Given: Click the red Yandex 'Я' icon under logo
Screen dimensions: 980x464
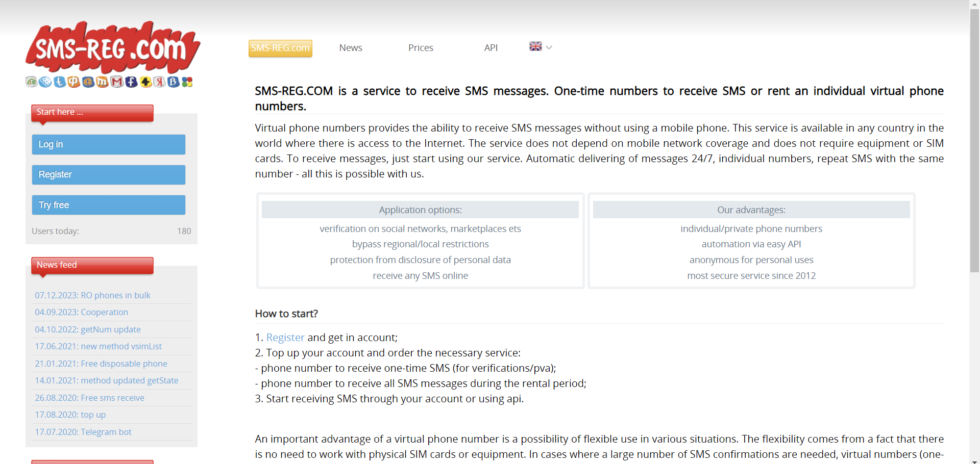Looking at the screenshot, I should pyautogui.click(x=160, y=82).
